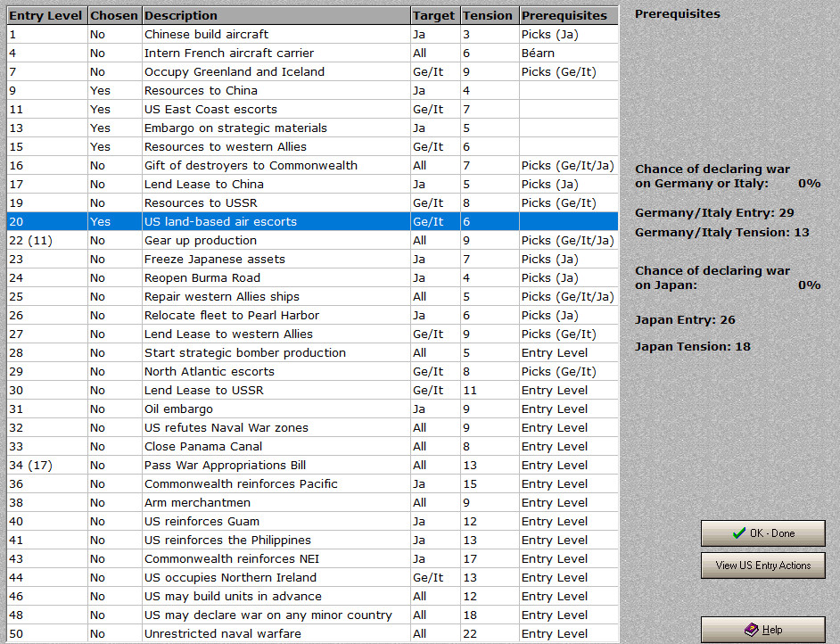
Task: Select 'Arm merchantmen' row
Action: pos(312,503)
